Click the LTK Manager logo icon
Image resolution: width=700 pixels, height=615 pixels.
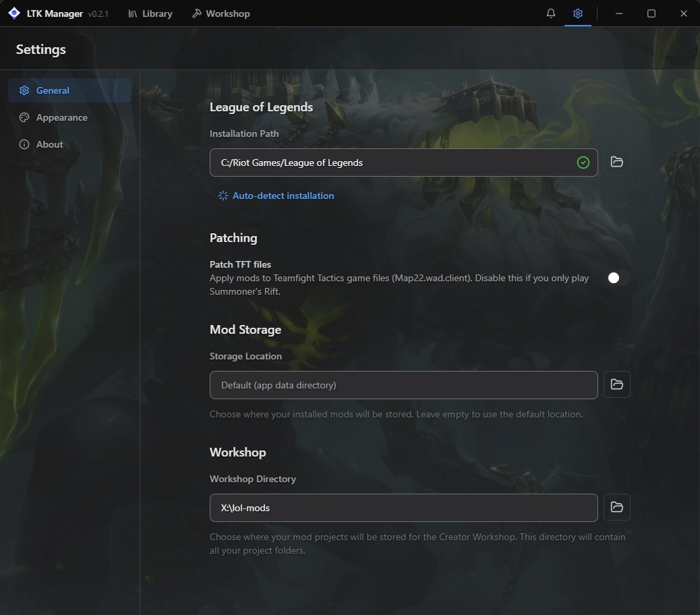coord(14,13)
